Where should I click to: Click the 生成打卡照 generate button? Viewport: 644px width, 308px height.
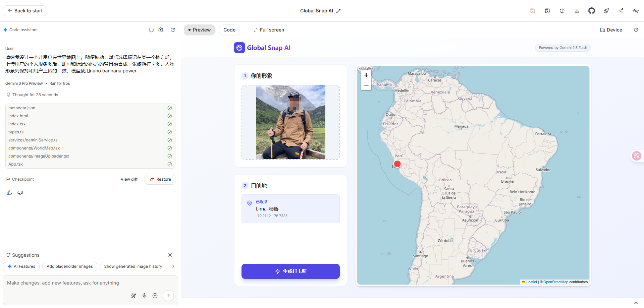[290, 271]
